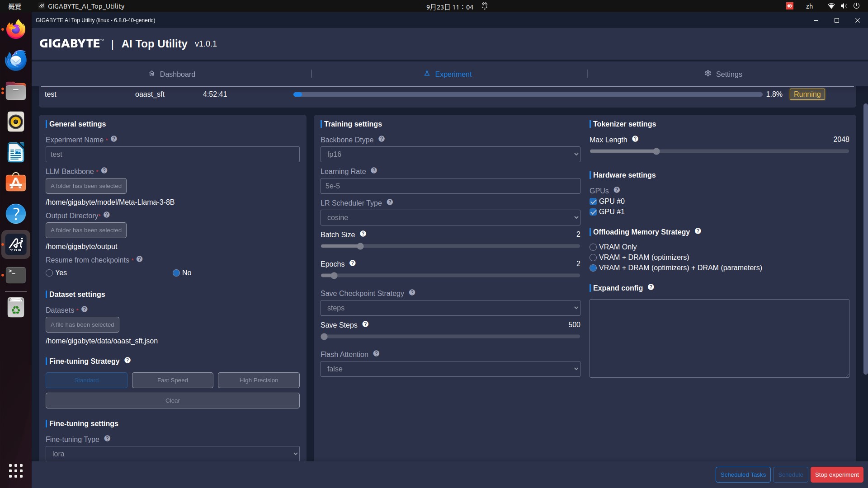Expand the Expand config section
Viewport: 868px width, 488px height.
[x=618, y=288]
